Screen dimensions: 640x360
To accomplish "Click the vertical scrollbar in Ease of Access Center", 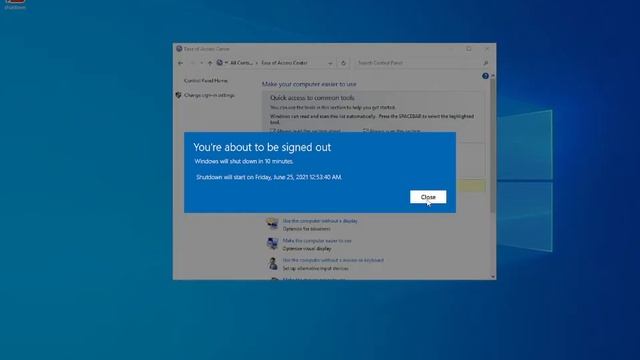I will tap(493, 145).
